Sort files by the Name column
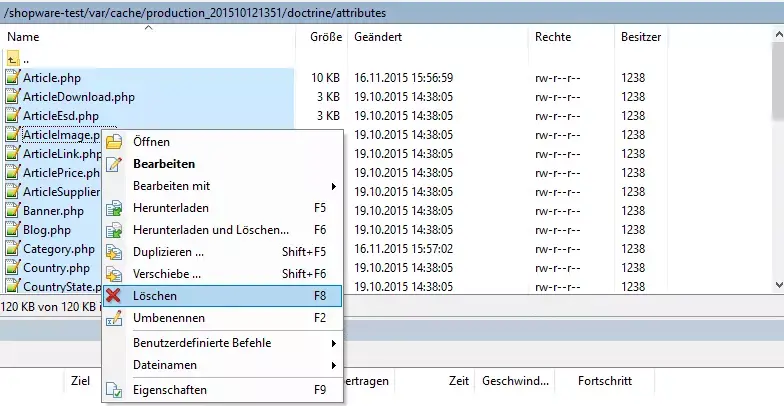The width and height of the screenshot is (784, 406). pos(24,36)
